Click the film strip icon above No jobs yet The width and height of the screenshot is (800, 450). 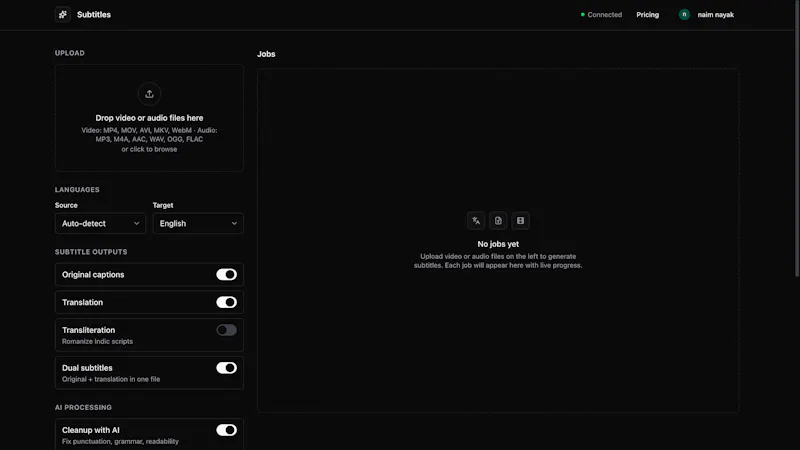pyautogui.click(x=520, y=221)
